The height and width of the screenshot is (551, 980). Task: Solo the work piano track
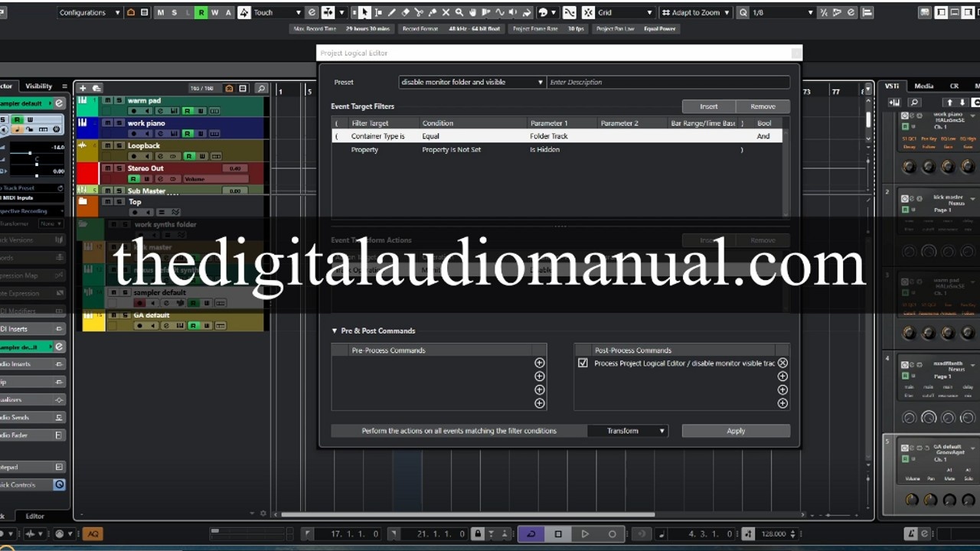pyautogui.click(x=118, y=123)
